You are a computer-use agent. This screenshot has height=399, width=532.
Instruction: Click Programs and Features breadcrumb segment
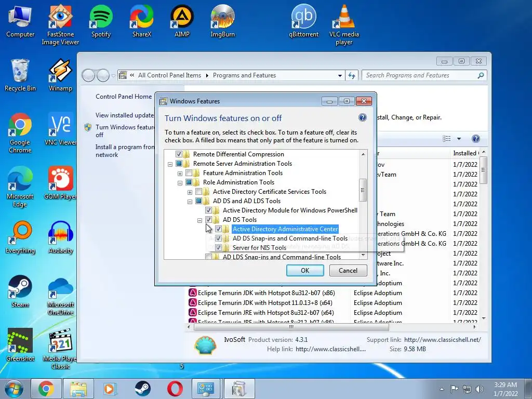(244, 75)
